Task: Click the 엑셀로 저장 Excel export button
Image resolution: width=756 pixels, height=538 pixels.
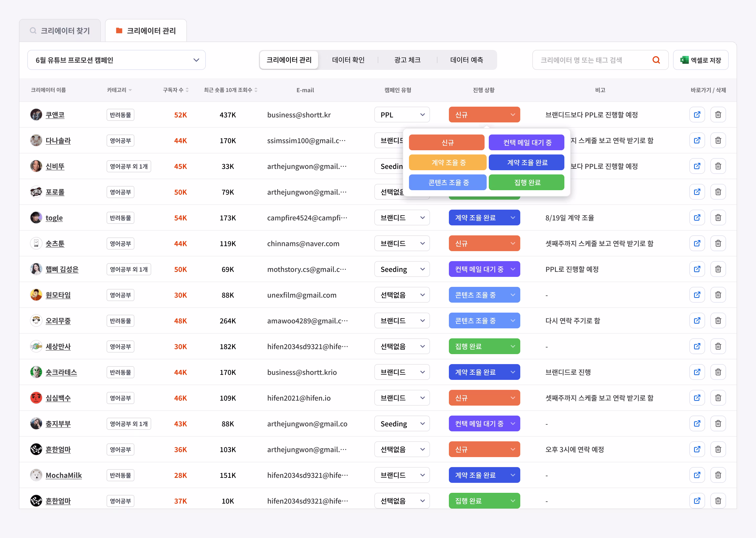Action: 700,60
